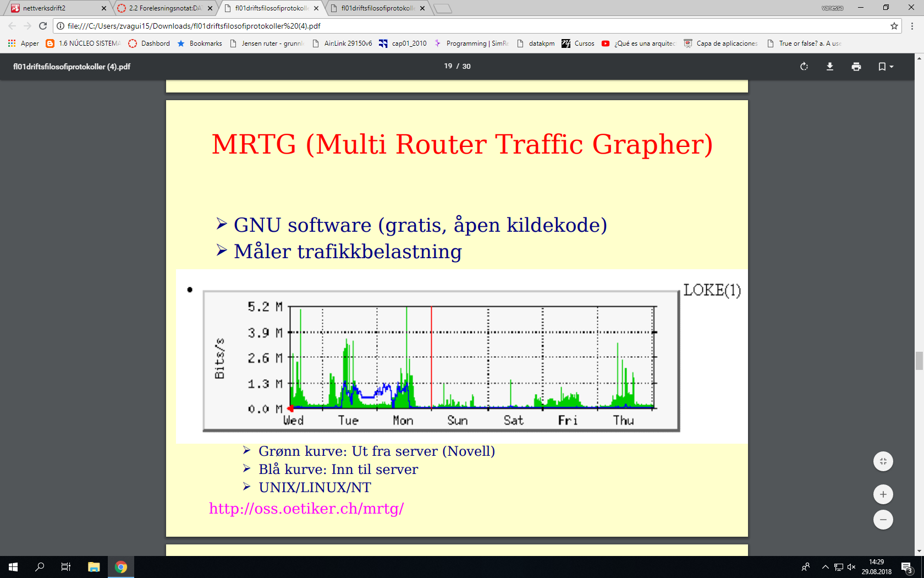Print the PDF document
The height and width of the screenshot is (578, 924).
pyautogui.click(x=856, y=67)
